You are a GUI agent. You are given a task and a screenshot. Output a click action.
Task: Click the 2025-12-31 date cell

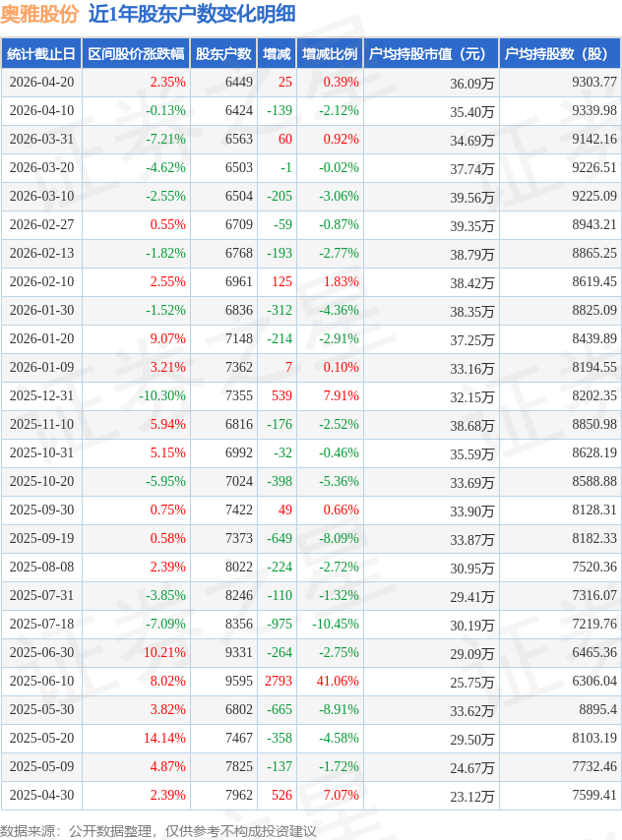[x=41, y=395]
